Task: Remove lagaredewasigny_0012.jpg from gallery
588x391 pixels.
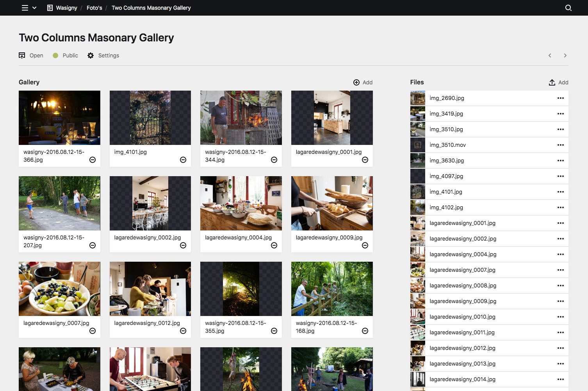Action: (183, 331)
